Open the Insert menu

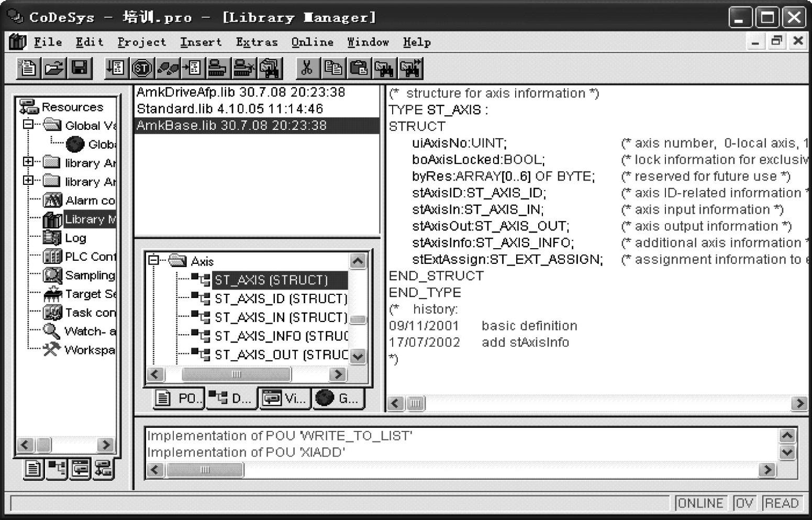[201, 42]
